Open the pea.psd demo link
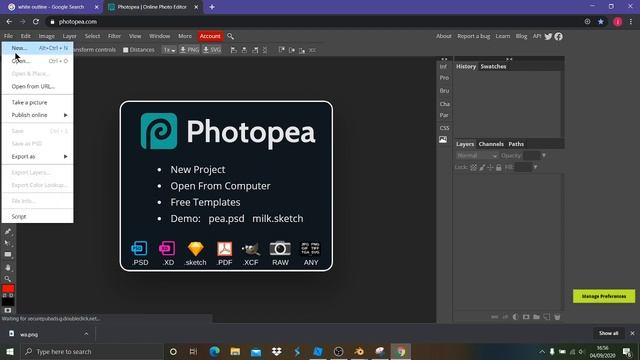640x360 pixels. [226, 218]
